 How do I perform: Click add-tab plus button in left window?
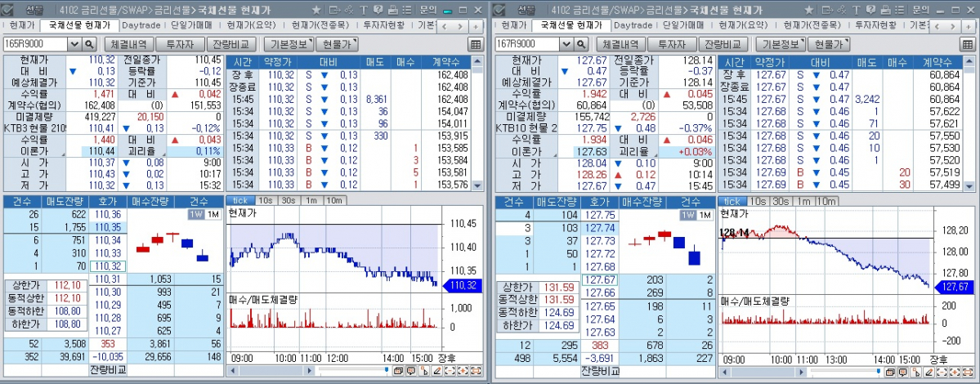point(476,26)
